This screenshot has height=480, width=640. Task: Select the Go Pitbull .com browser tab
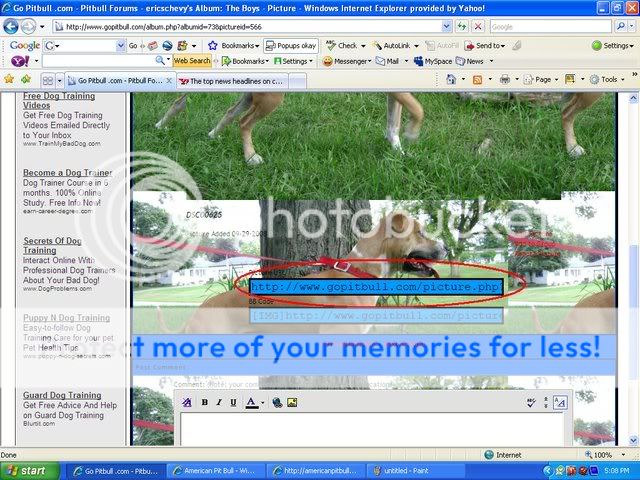coord(120,81)
